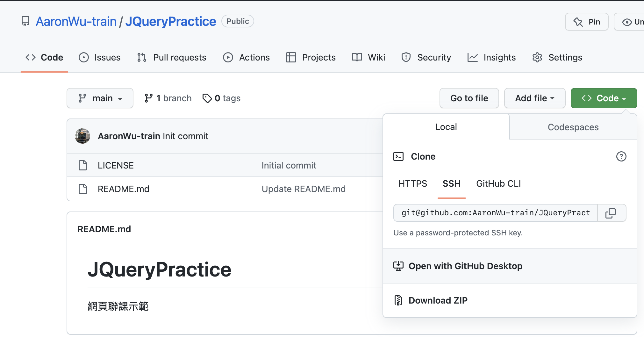The image size is (644, 337).
Task: Open the clone help question mark icon
Action: [621, 156]
